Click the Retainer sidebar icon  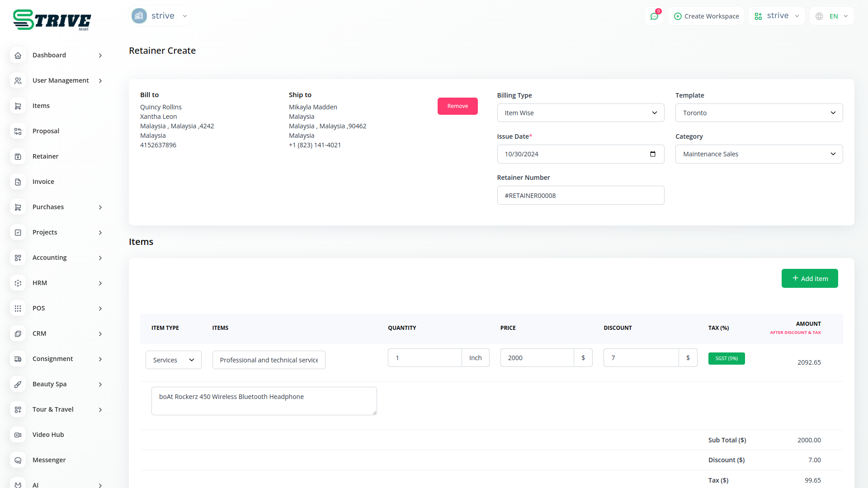click(18, 156)
